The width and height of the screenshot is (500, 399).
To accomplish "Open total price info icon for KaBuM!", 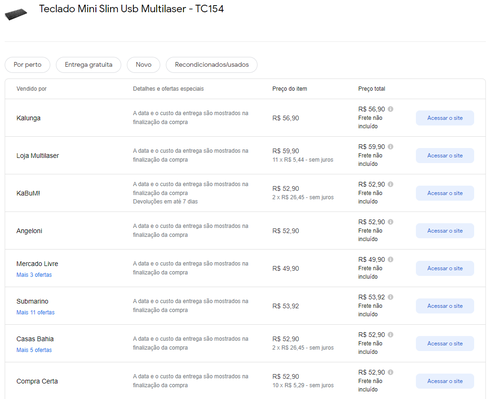I will (390, 184).
